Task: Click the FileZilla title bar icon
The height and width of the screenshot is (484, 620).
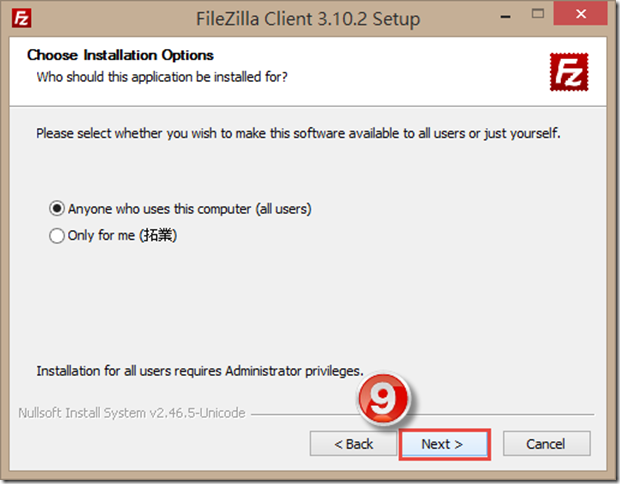Action: pyautogui.click(x=21, y=19)
